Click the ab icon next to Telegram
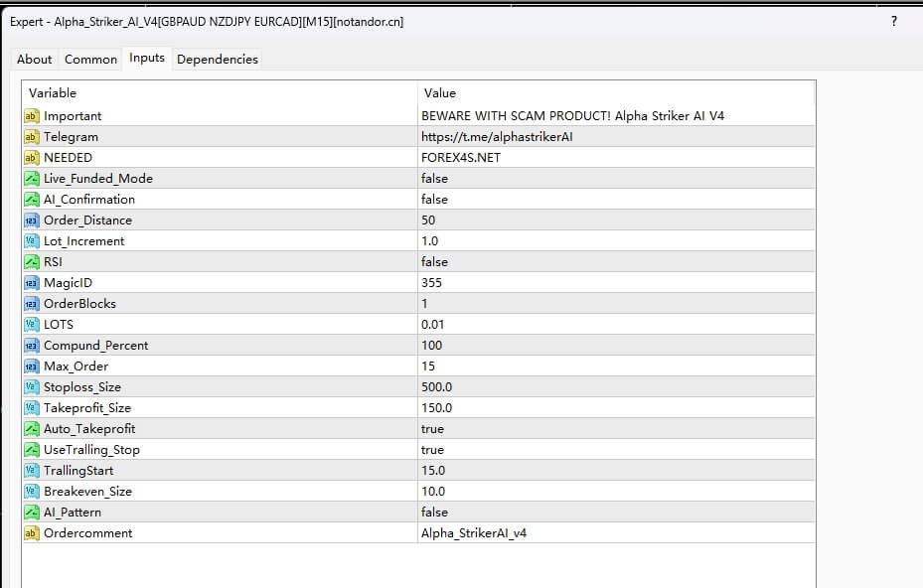Image resolution: width=923 pixels, height=588 pixels. pyautogui.click(x=31, y=136)
